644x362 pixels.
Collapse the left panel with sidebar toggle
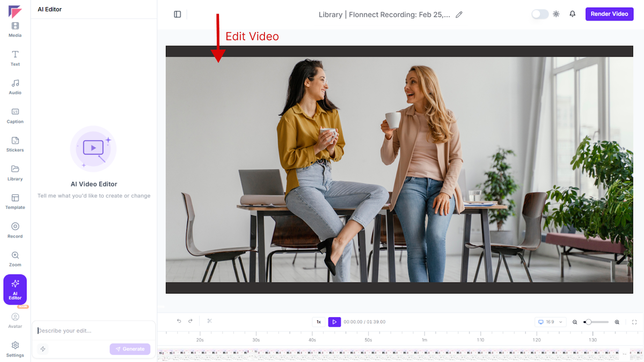pos(177,14)
